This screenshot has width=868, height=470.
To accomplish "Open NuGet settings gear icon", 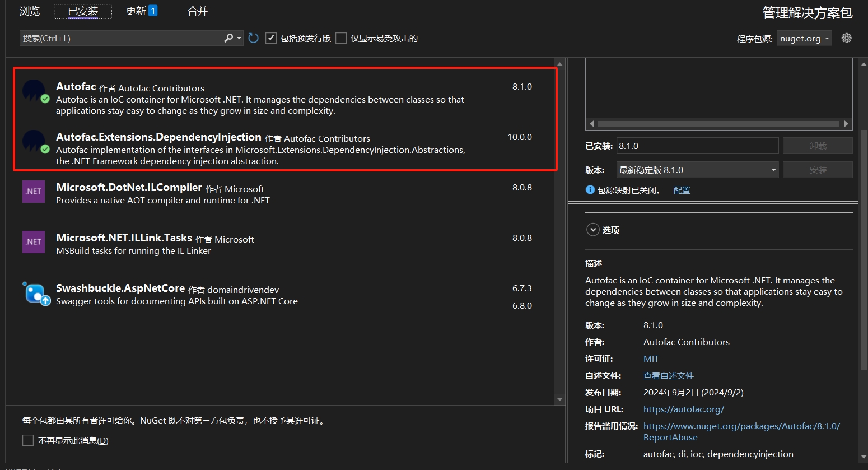I will coord(846,38).
